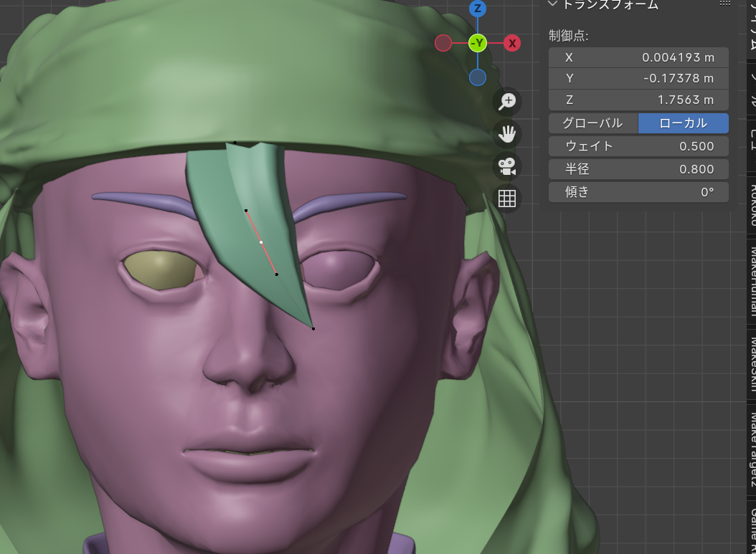Click the blue Z axis gizmo handle
This screenshot has height=554, width=756.
point(477,8)
